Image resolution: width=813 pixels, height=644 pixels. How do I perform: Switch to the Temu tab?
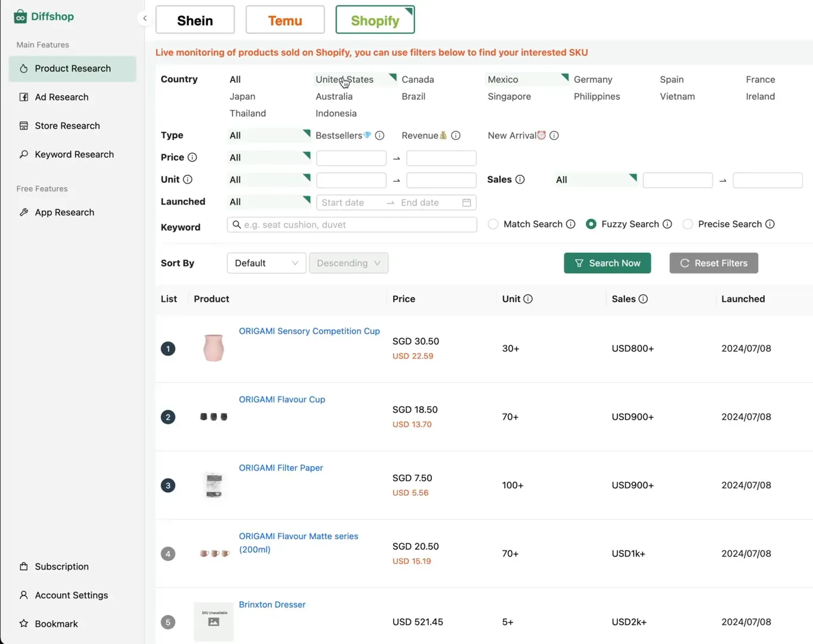[285, 20]
